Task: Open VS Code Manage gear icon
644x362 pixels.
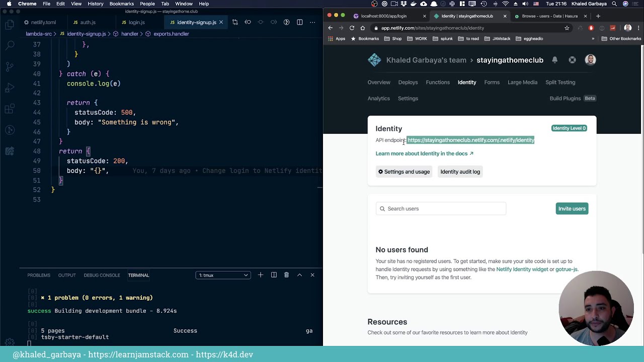Action: [10, 342]
